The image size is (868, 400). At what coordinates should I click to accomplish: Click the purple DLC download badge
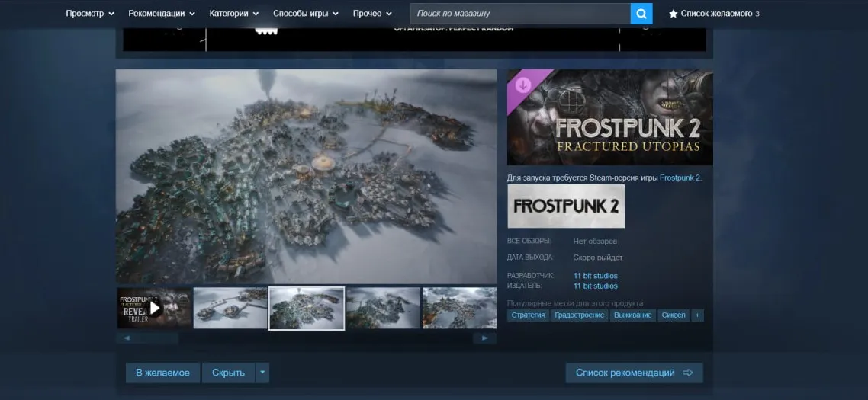pos(523,85)
